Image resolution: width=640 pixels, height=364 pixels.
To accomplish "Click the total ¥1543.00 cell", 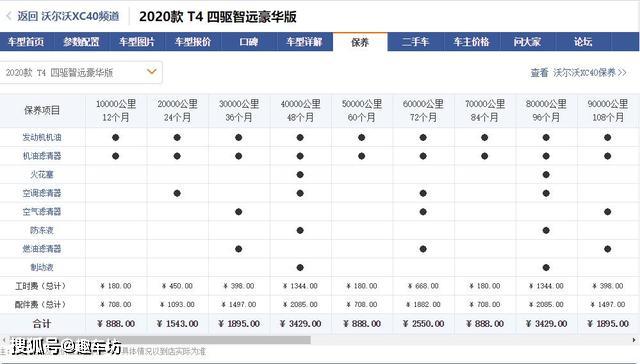I will [178, 324].
